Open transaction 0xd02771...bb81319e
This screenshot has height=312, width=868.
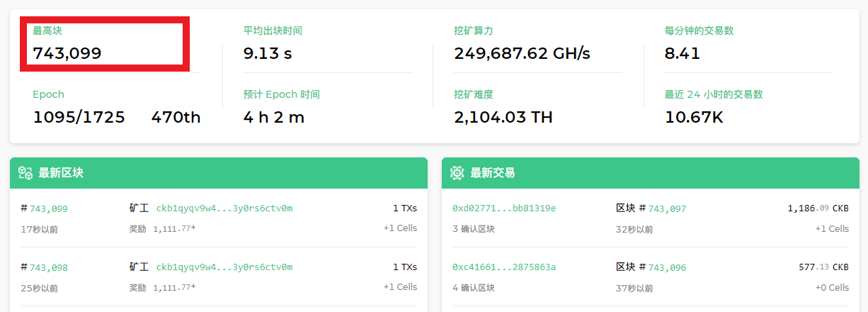[x=503, y=208]
